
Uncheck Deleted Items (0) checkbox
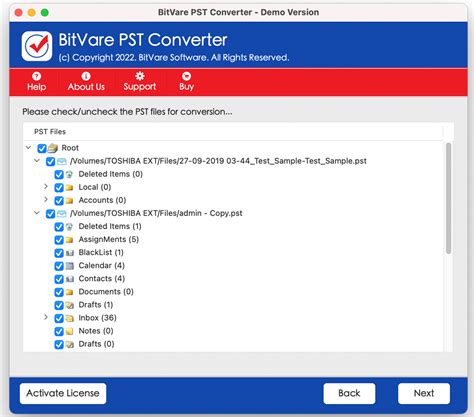pyautogui.click(x=59, y=174)
